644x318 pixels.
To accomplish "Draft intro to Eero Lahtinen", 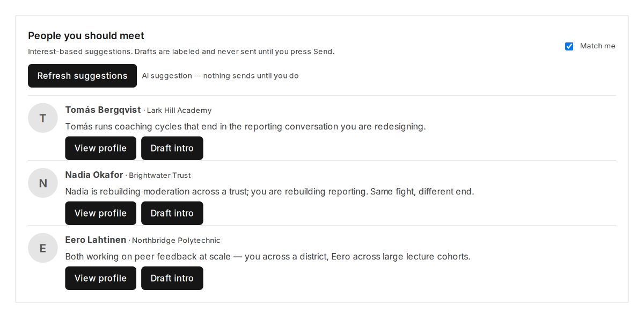I will 172,278.
